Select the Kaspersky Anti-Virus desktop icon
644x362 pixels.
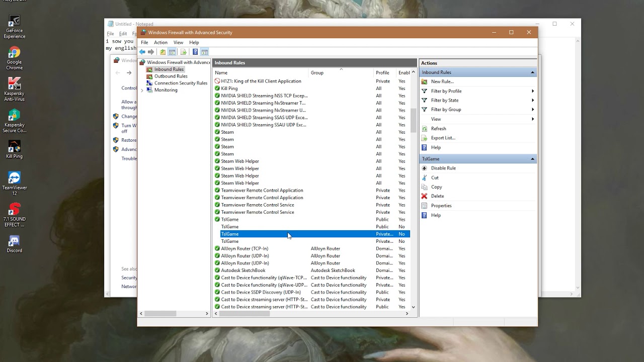(x=14, y=89)
